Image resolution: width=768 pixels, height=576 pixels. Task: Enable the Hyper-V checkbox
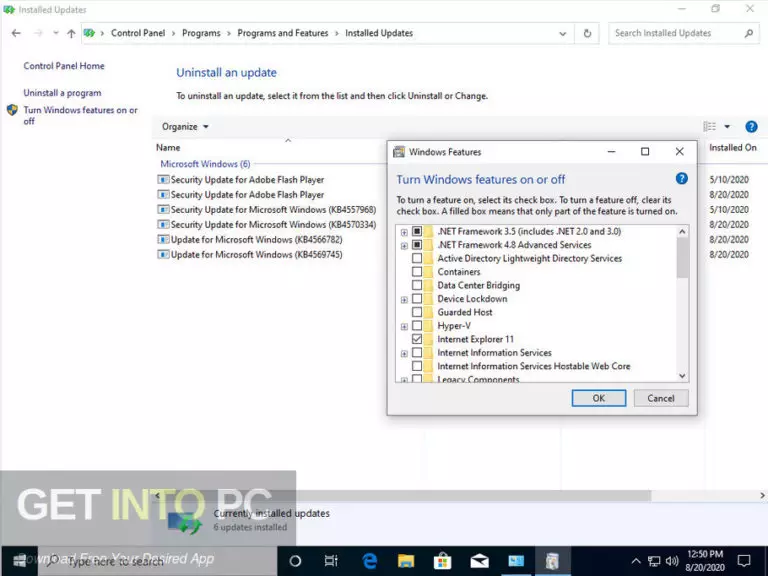[417, 326]
